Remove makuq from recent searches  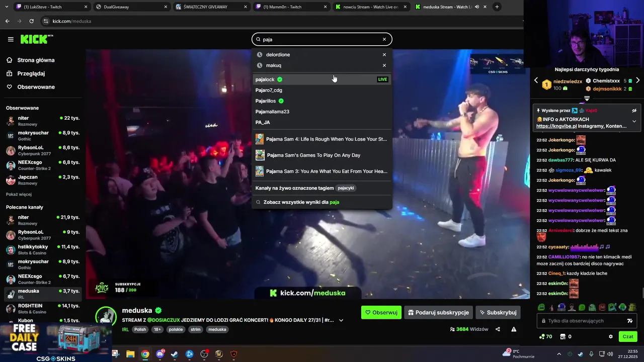coord(384,65)
